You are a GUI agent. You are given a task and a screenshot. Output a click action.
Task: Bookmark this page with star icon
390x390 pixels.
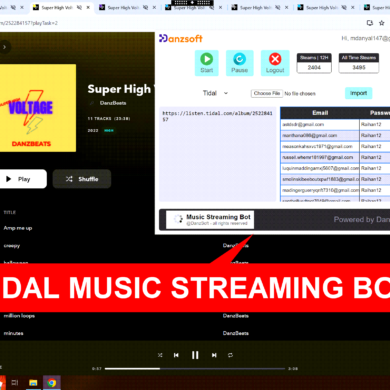tap(382, 23)
